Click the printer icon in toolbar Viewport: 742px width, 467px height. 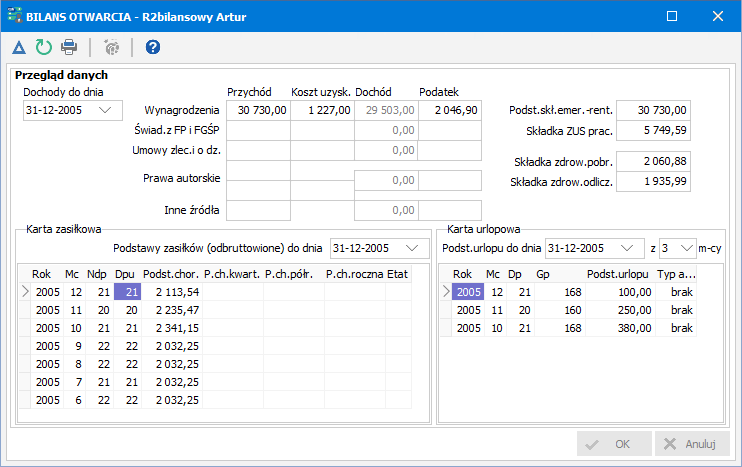(68, 47)
